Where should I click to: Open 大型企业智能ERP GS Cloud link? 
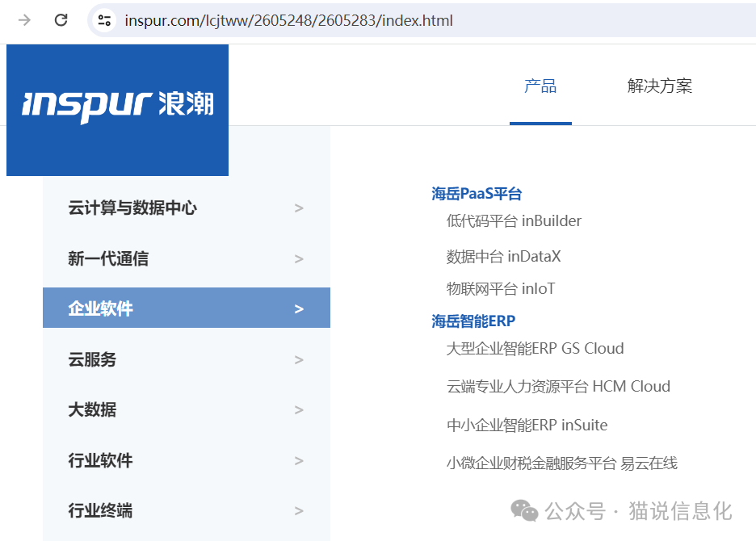(535, 349)
